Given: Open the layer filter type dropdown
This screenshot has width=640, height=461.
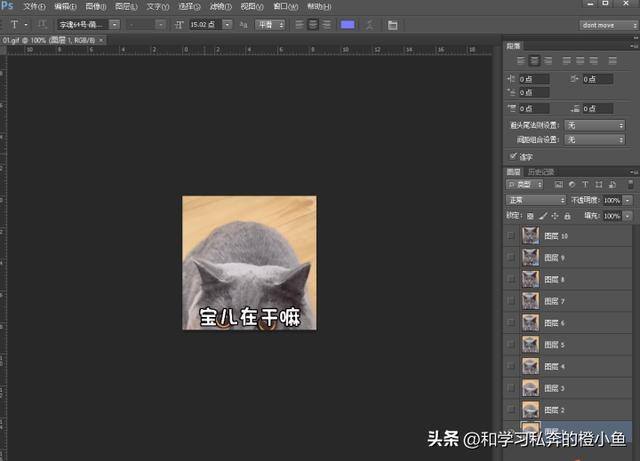Looking at the screenshot, I should (524, 185).
